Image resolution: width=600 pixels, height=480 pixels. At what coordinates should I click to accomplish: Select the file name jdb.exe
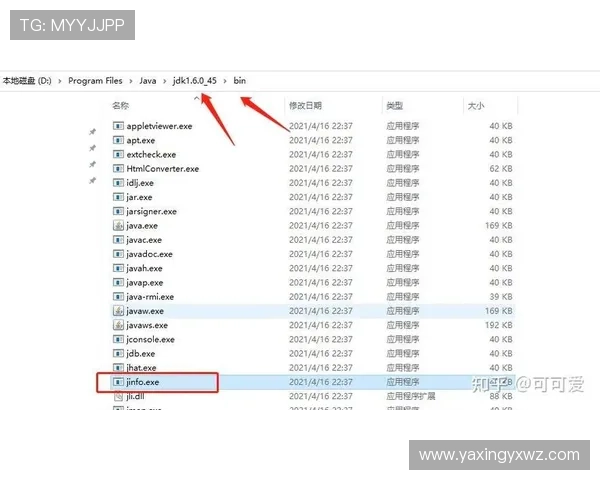click(141, 353)
